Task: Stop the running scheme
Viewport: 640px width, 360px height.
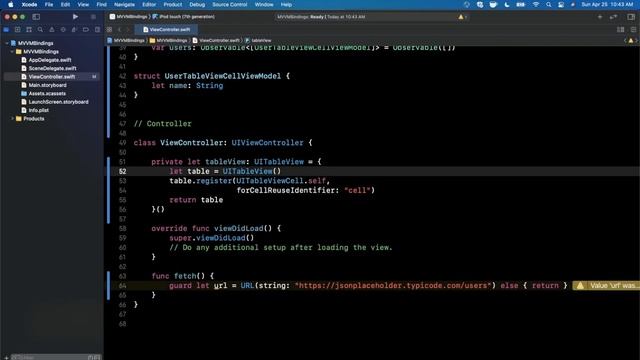Action: point(93,17)
